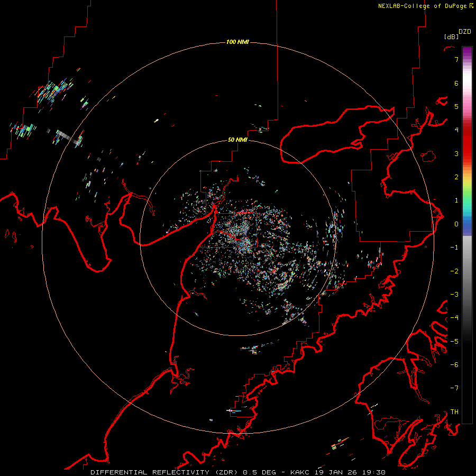Click the DZD color bar title

tap(465, 32)
